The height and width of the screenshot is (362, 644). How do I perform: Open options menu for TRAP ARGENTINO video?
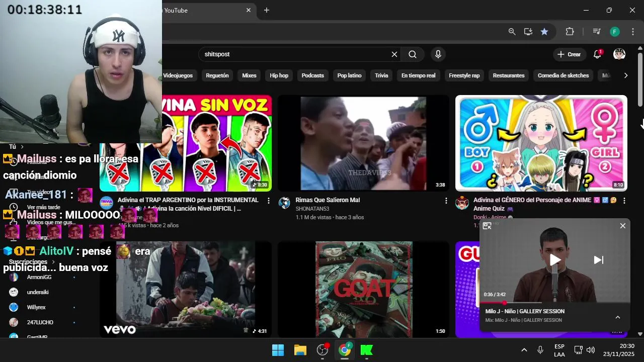[268, 201]
